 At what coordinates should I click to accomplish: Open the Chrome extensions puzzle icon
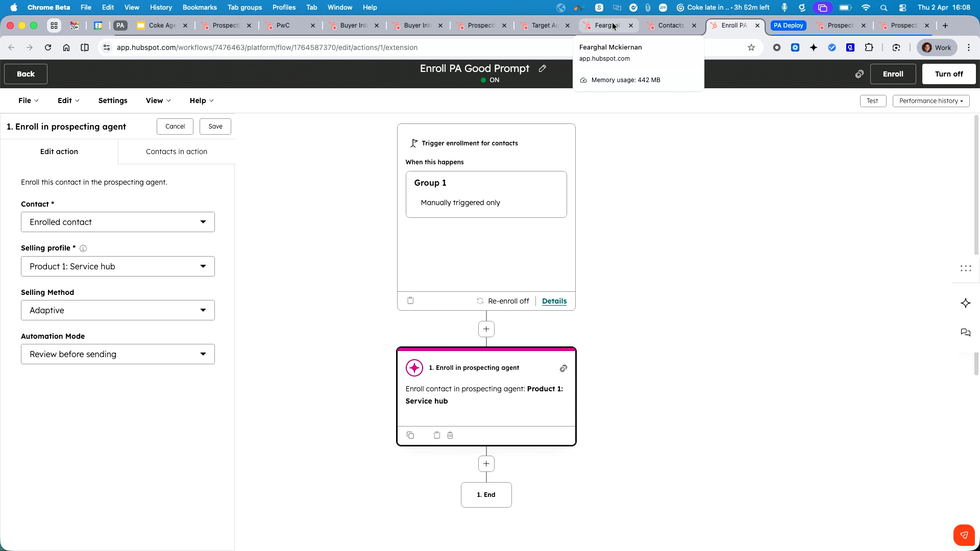click(870, 47)
